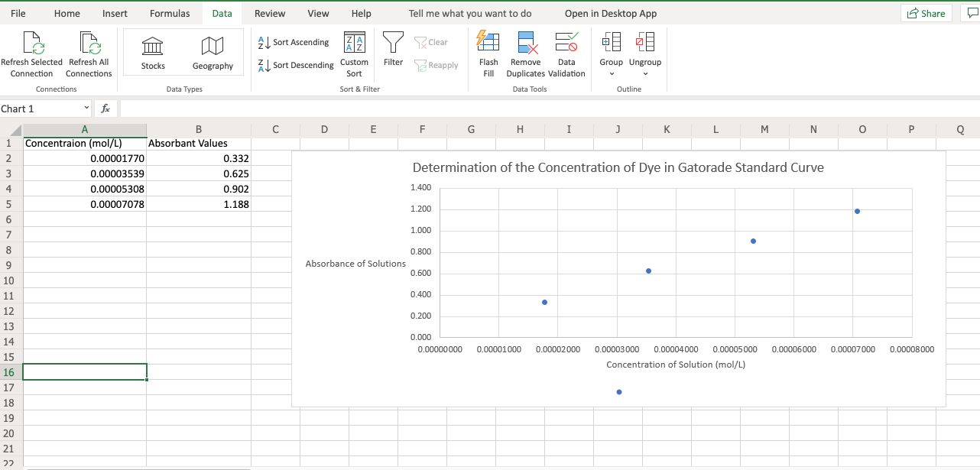Click the Share button
This screenshot has height=470, width=980.
(x=926, y=13)
